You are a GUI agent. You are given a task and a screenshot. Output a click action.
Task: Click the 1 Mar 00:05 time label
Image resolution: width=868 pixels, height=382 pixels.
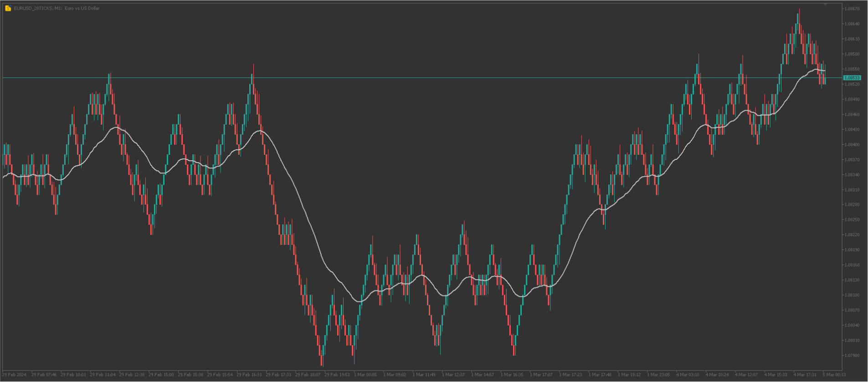click(366, 375)
